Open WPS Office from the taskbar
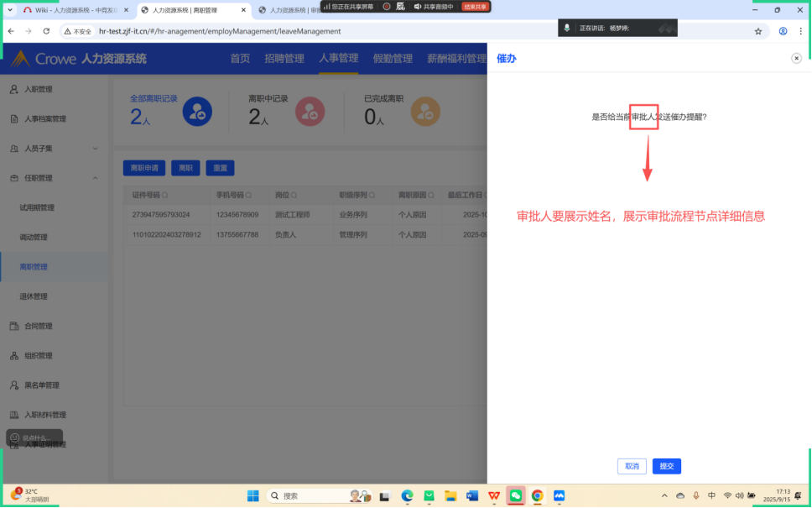The width and height of the screenshot is (812, 508). (494, 496)
